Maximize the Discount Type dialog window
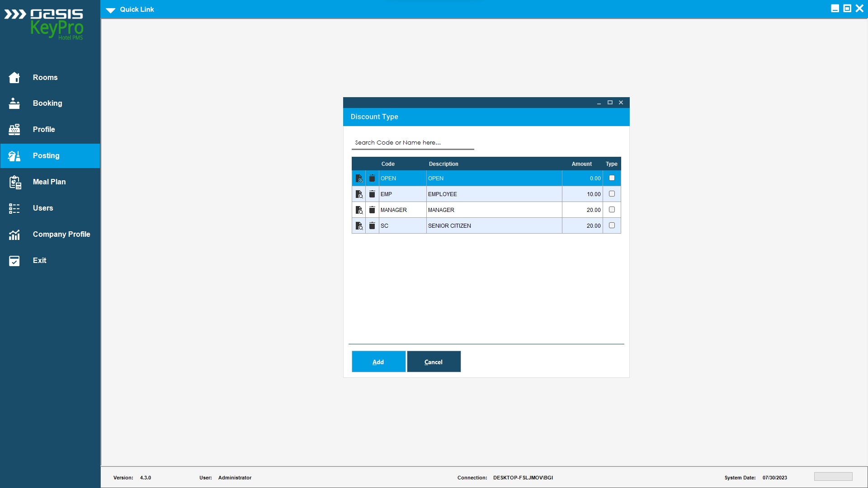 pos(610,103)
